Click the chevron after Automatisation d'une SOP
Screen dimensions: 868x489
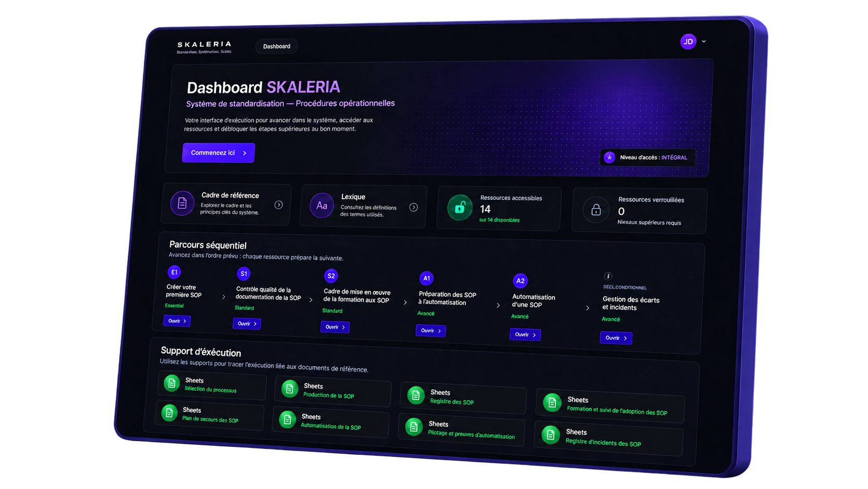[x=588, y=308]
